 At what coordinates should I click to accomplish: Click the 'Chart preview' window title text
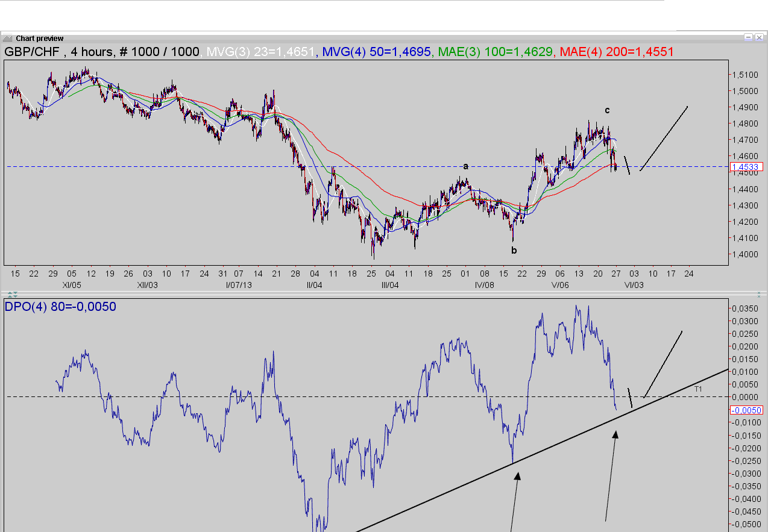pos(40,39)
